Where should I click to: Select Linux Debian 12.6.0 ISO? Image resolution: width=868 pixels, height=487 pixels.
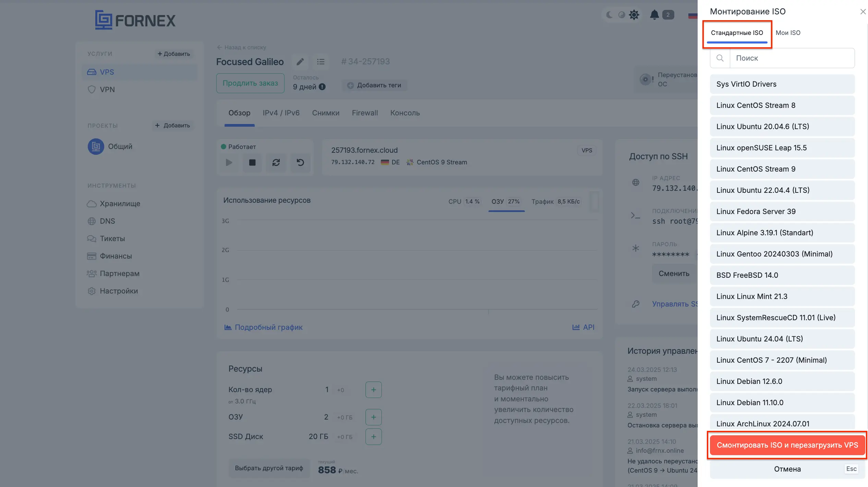[x=782, y=382]
